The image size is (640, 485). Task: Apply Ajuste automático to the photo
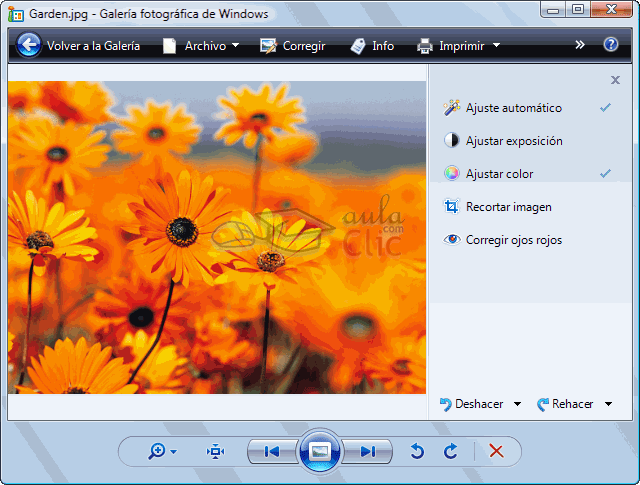[513, 108]
